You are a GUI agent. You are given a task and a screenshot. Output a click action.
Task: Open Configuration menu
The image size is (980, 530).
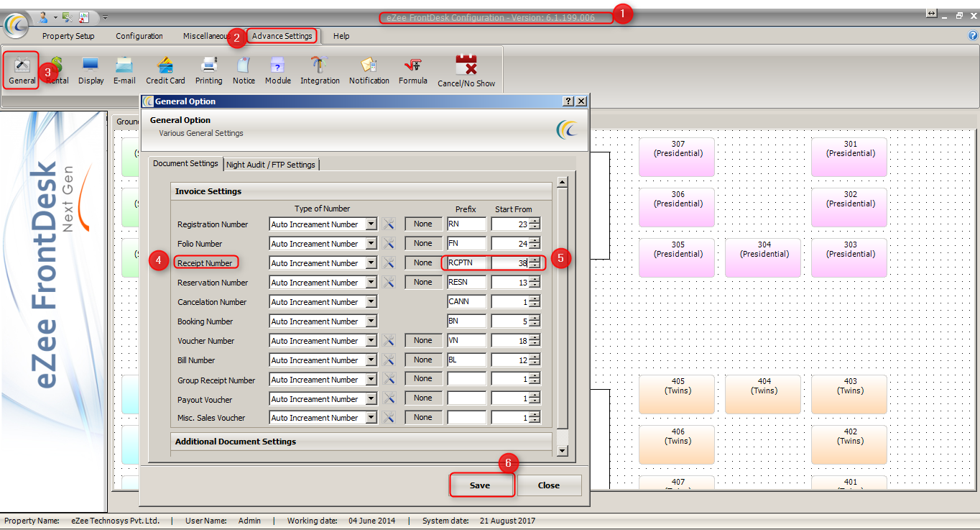(139, 36)
